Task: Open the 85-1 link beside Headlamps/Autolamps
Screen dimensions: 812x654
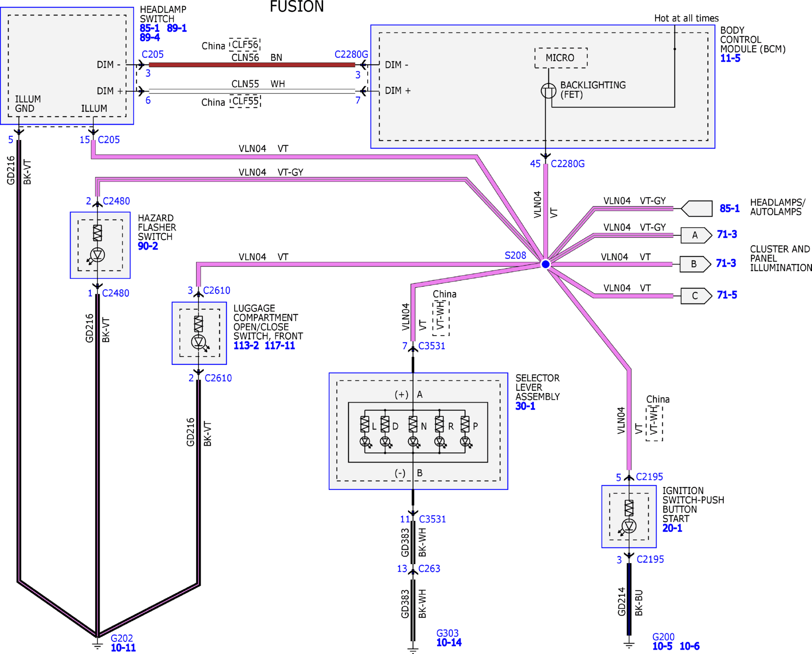Action: pyautogui.click(x=730, y=208)
